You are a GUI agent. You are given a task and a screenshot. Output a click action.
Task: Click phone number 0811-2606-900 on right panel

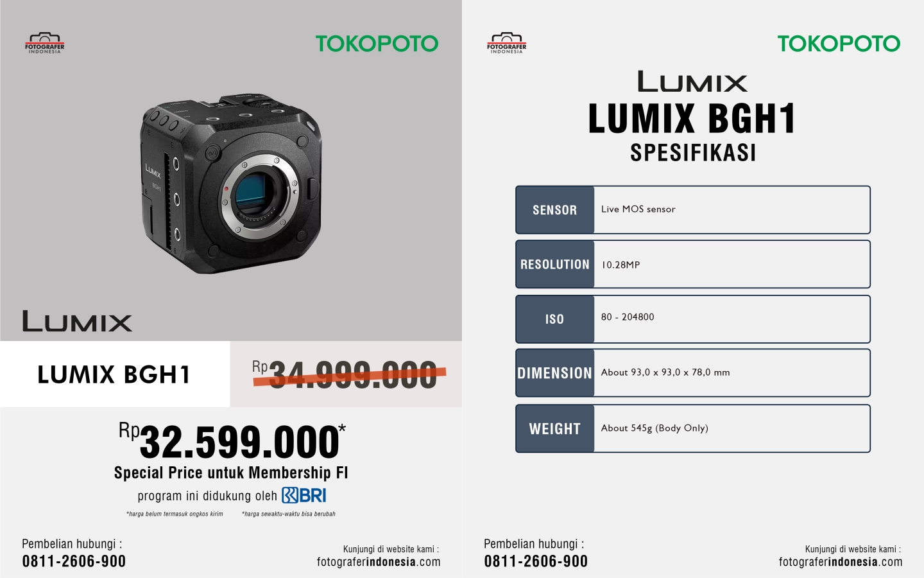pos(536,561)
